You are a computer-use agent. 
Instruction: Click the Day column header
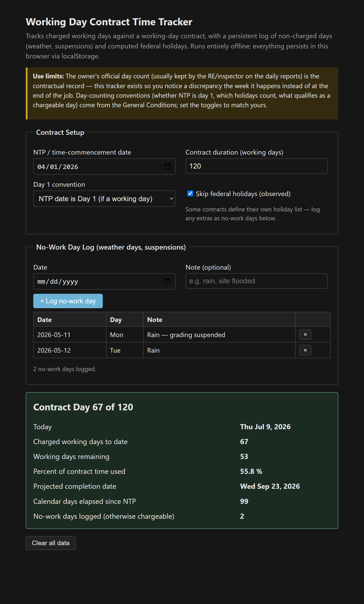point(125,320)
